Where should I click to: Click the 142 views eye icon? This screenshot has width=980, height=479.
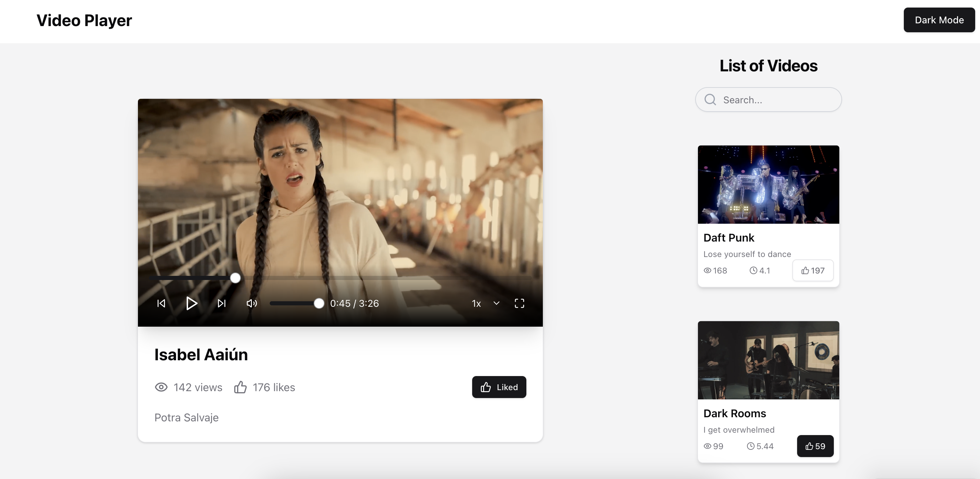click(161, 387)
